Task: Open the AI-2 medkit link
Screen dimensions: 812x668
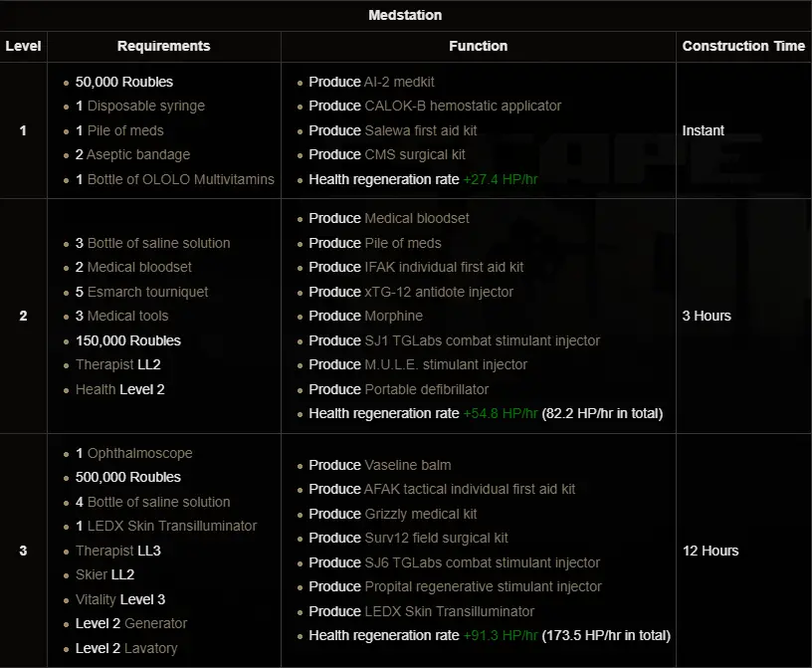Action: point(399,82)
